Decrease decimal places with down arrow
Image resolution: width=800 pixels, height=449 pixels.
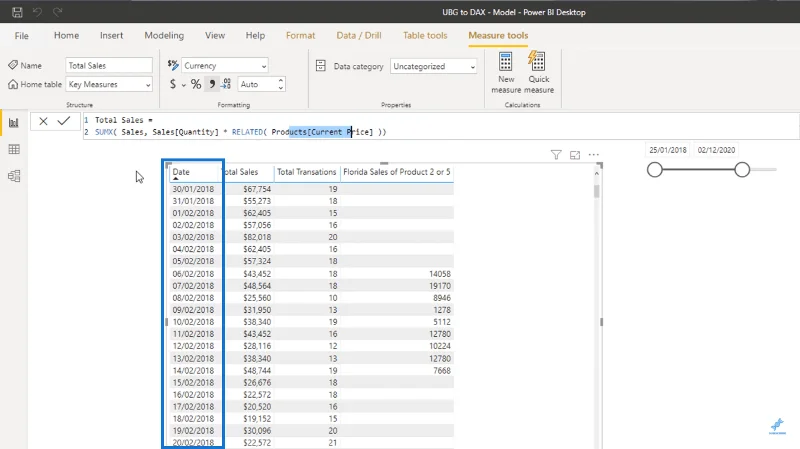[281, 88]
